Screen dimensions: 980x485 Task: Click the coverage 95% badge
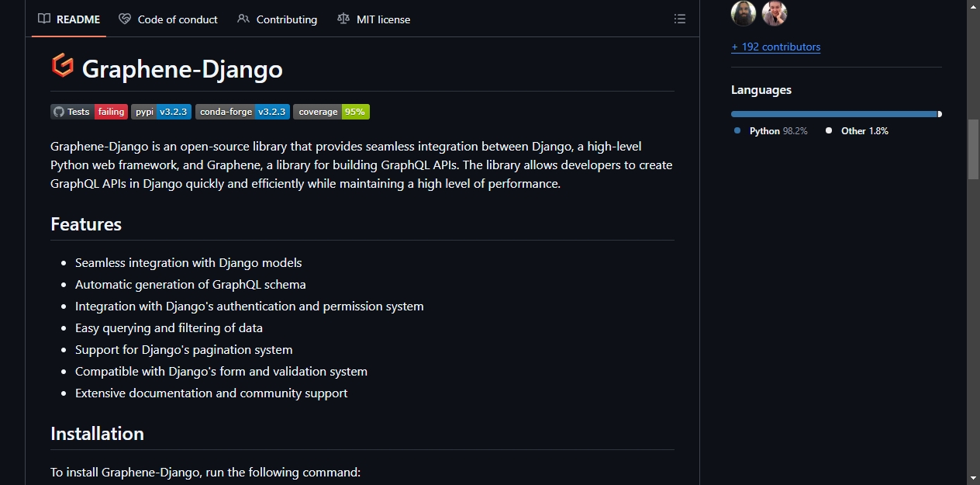pos(331,112)
